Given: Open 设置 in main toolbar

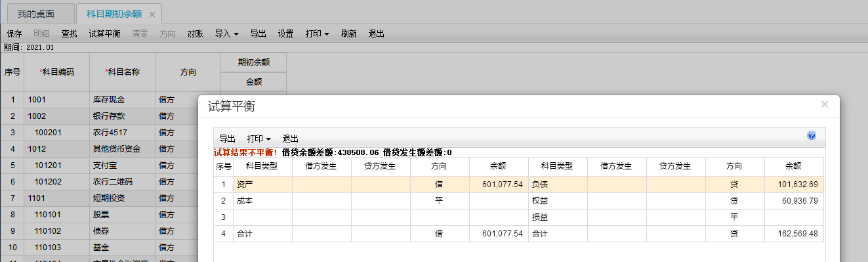Looking at the screenshot, I should [x=285, y=33].
